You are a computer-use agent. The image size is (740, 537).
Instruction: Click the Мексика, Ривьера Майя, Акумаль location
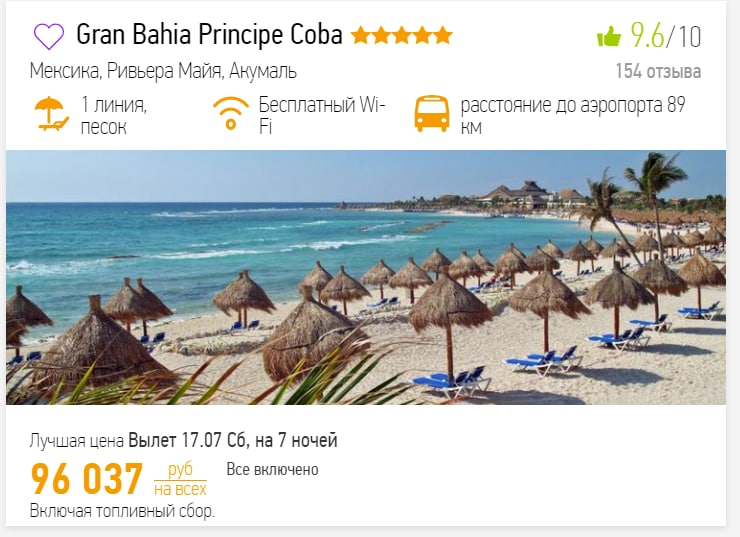[163, 71]
